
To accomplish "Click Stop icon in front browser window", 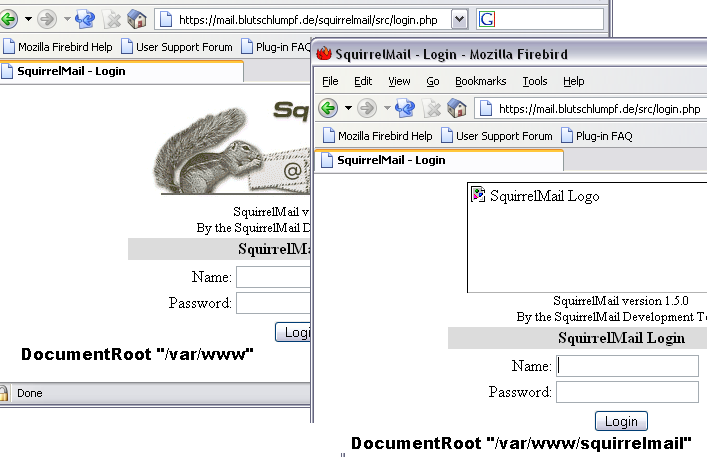I will pos(432,108).
